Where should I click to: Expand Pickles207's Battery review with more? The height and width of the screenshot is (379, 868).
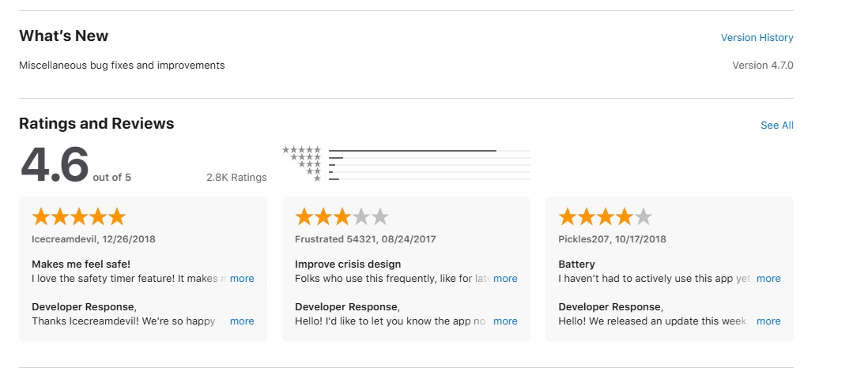pyautogui.click(x=768, y=279)
